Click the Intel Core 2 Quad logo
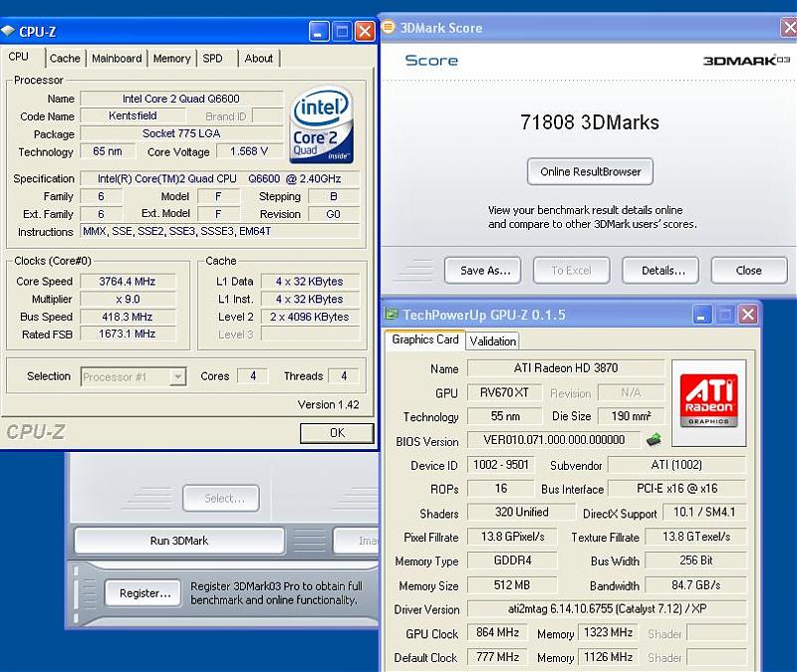The image size is (797, 672). click(321, 125)
